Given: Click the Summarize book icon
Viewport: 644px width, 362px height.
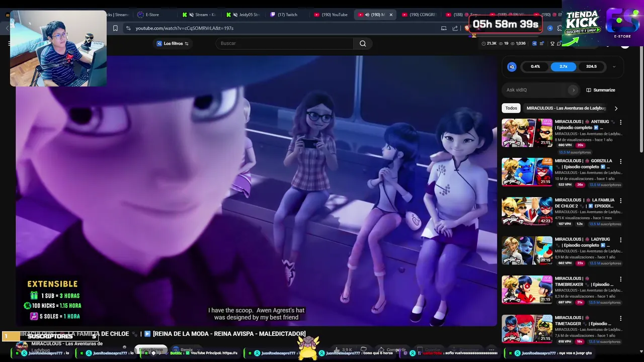Looking at the screenshot, I should pos(589,90).
